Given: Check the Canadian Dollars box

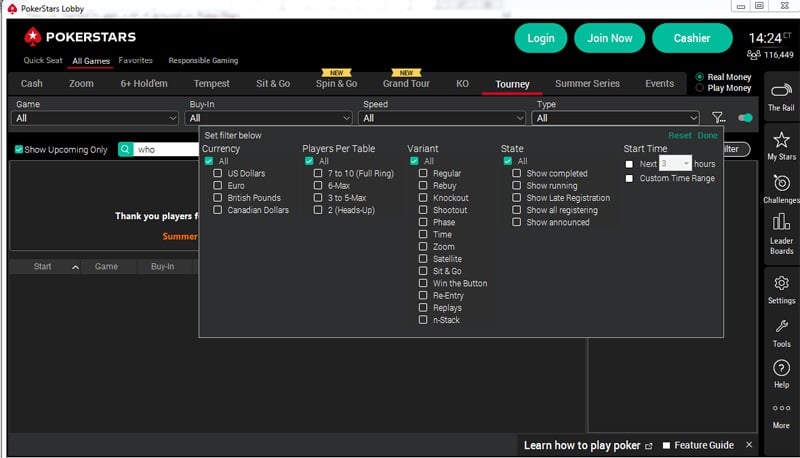Looking at the screenshot, I should pyautogui.click(x=217, y=210).
